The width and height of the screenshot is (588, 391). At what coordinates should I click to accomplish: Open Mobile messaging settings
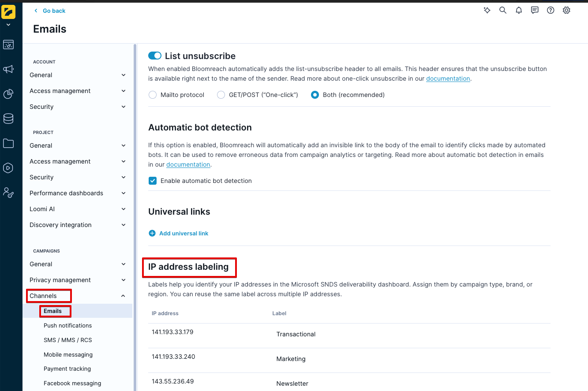pyautogui.click(x=68, y=354)
